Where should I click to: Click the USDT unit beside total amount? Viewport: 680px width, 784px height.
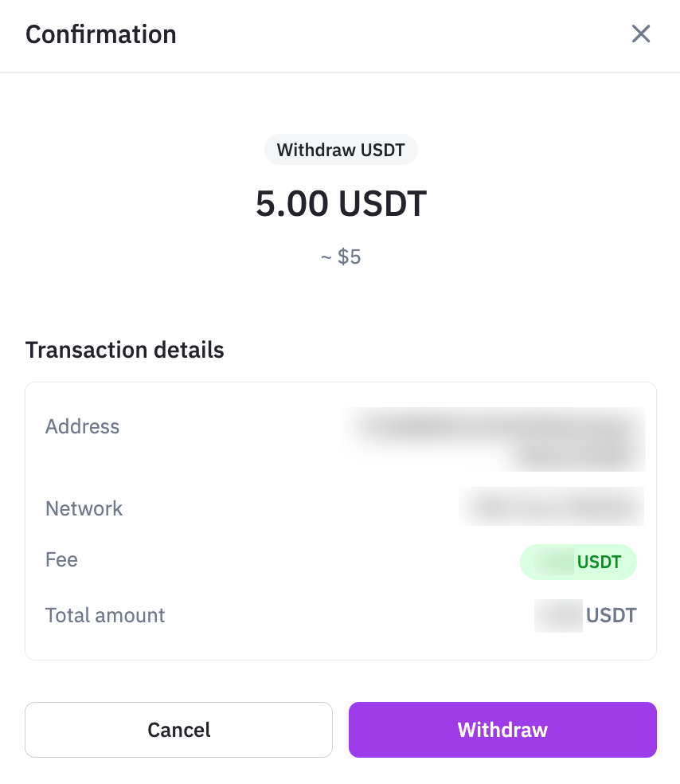pyautogui.click(x=612, y=616)
